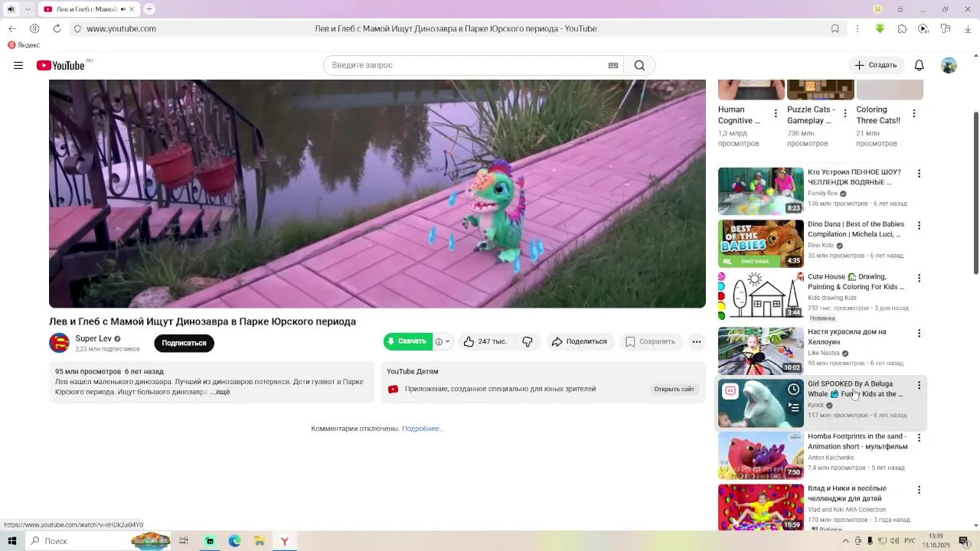This screenshot has height=551, width=980.
Task: Select the Лев и Глеб с Мамой tab
Action: (88, 9)
